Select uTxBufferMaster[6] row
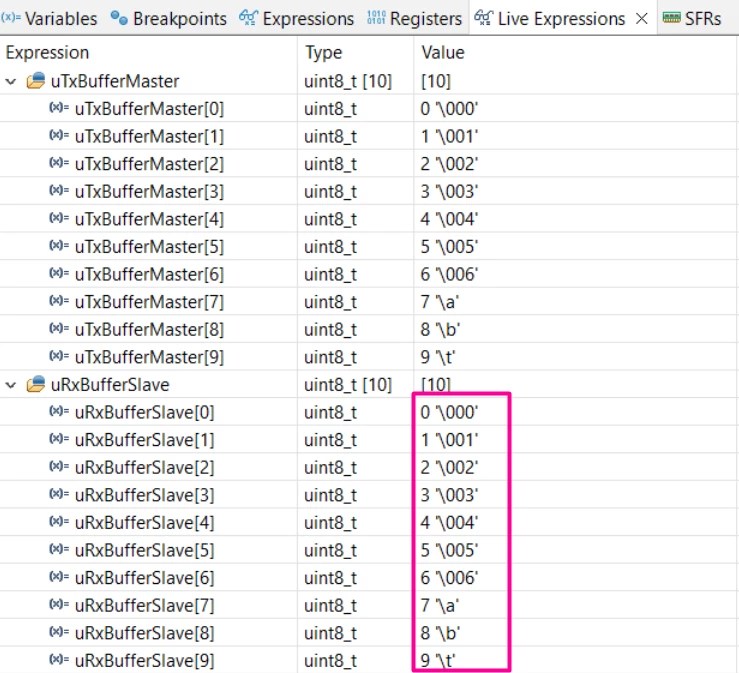Screen dimensions: 739x673 pos(370,274)
